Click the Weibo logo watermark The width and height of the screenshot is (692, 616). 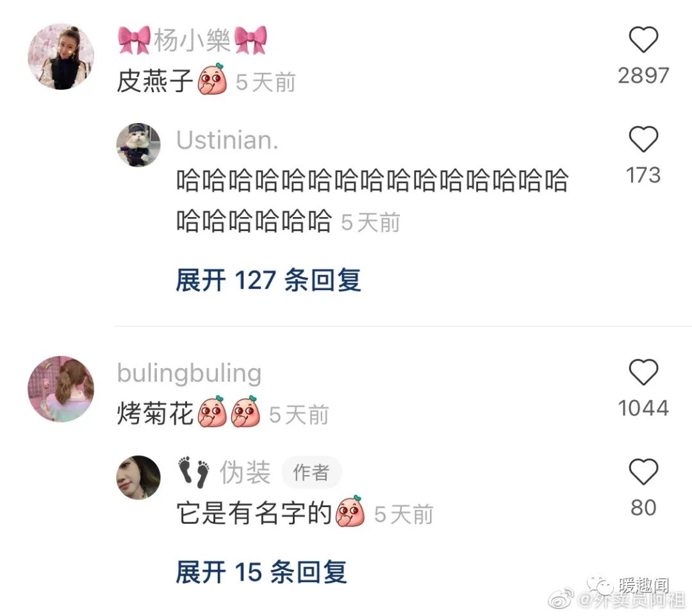click(x=561, y=599)
